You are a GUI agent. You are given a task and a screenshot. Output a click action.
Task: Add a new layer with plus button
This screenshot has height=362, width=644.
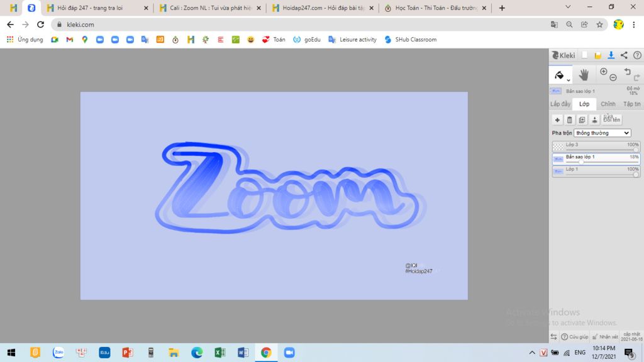point(557,120)
